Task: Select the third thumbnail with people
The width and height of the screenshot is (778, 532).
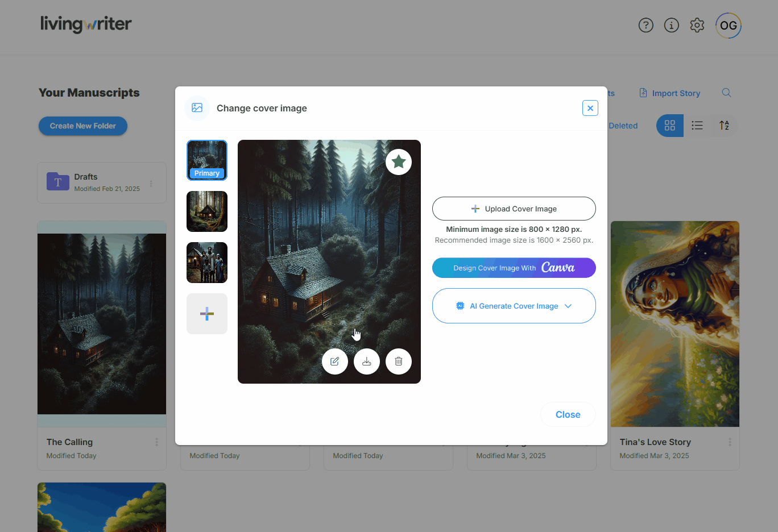Action: coord(207,263)
